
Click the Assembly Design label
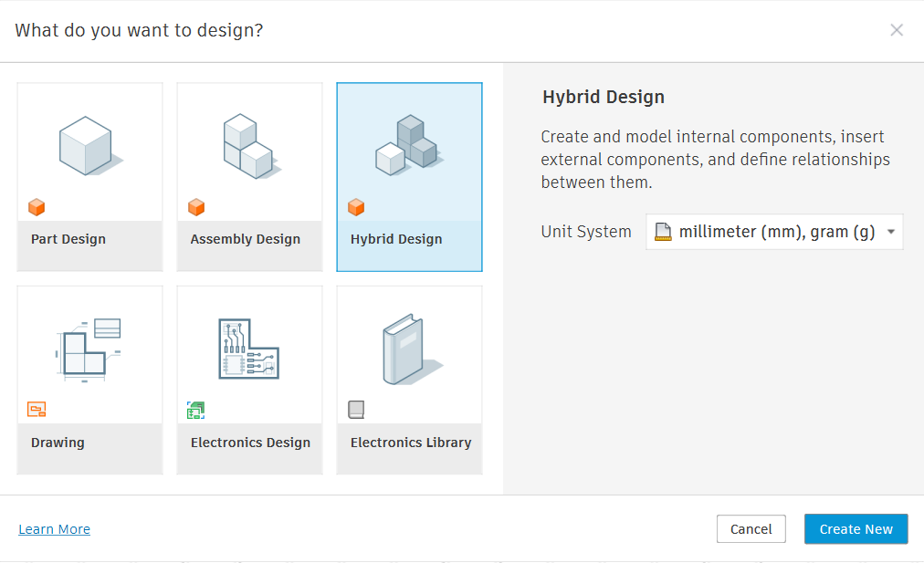pos(245,239)
